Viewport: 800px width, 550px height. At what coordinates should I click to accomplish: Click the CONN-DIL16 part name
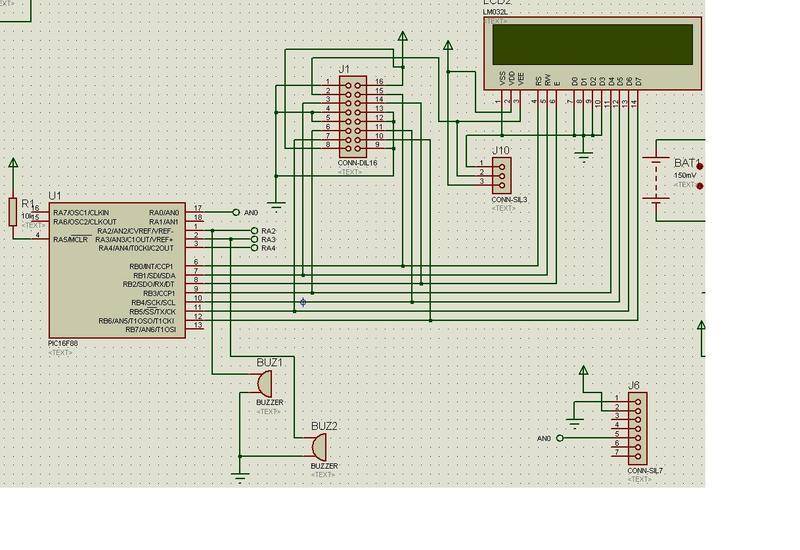pyautogui.click(x=357, y=163)
